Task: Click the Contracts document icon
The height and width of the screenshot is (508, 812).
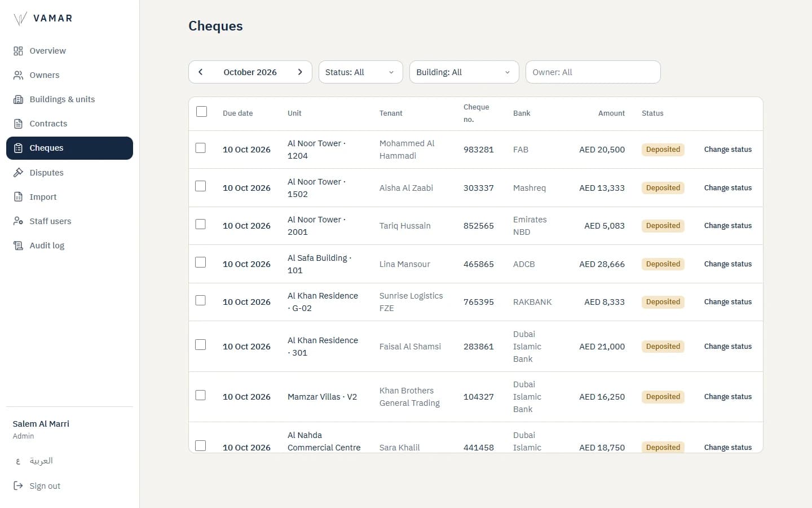Action: pyautogui.click(x=18, y=124)
